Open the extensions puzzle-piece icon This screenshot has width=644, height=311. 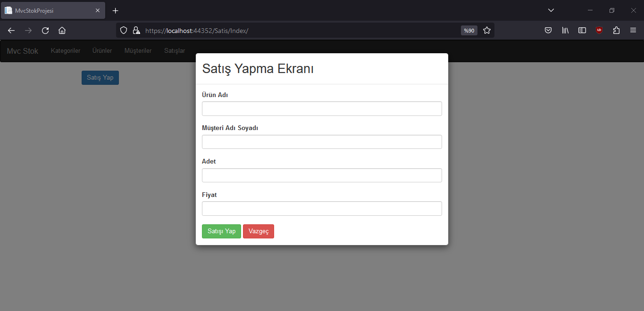point(616,30)
